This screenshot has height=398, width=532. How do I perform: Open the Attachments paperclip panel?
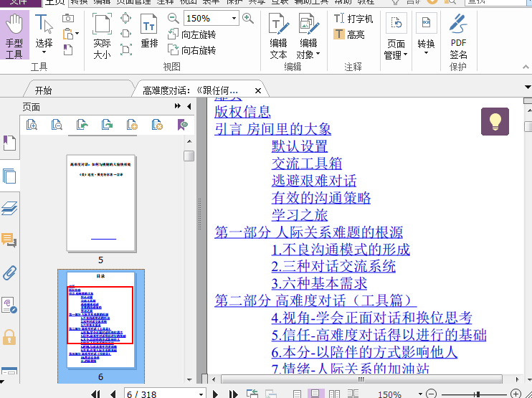[9, 273]
